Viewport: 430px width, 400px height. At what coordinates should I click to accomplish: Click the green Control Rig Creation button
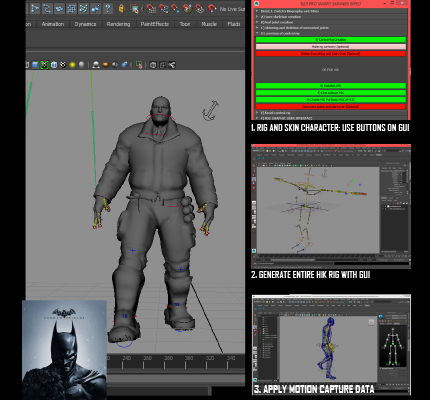coord(331,40)
